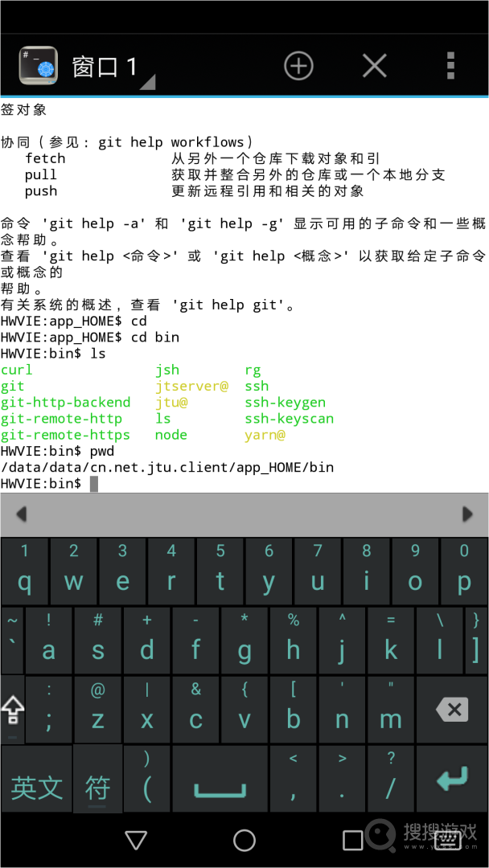Tap the t key
This screenshot has height=868, width=489.
click(220, 571)
